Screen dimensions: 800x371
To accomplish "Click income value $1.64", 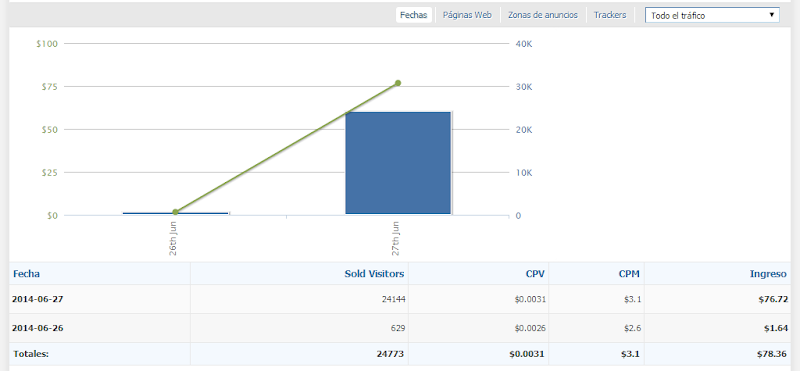I will 776,328.
